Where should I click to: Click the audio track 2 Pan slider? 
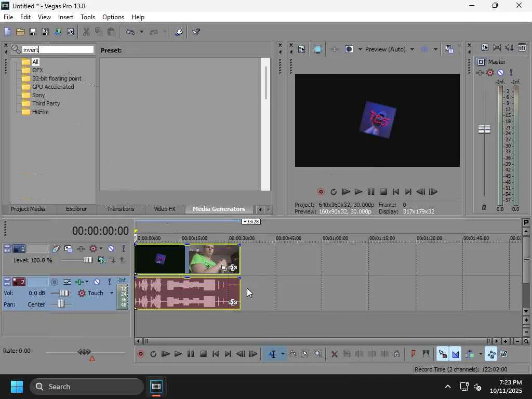(61, 304)
